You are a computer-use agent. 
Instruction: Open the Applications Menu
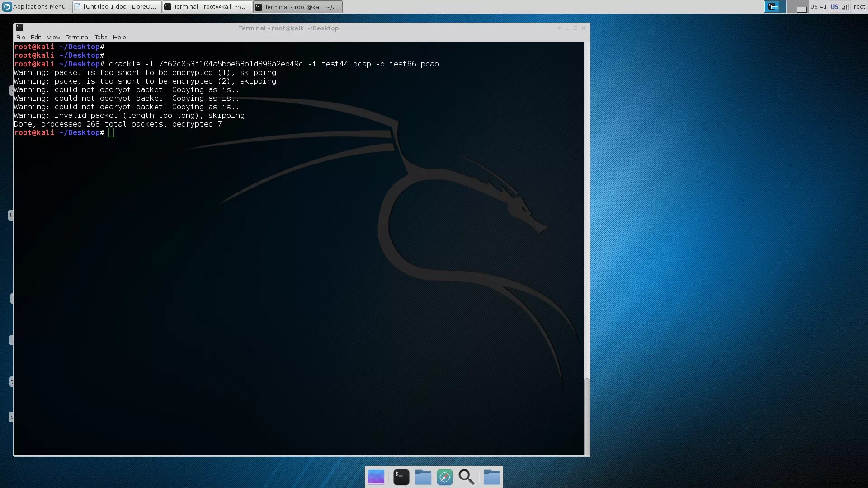pyautogui.click(x=34, y=7)
